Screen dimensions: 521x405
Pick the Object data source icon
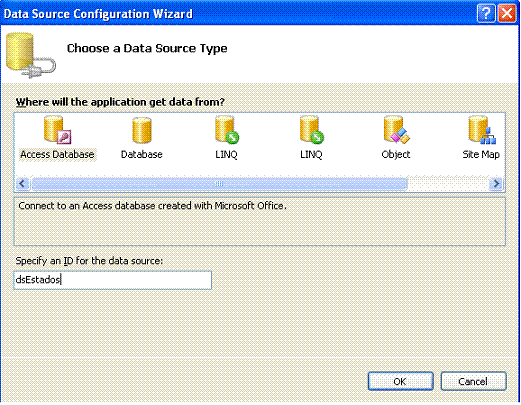tap(396, 130)
